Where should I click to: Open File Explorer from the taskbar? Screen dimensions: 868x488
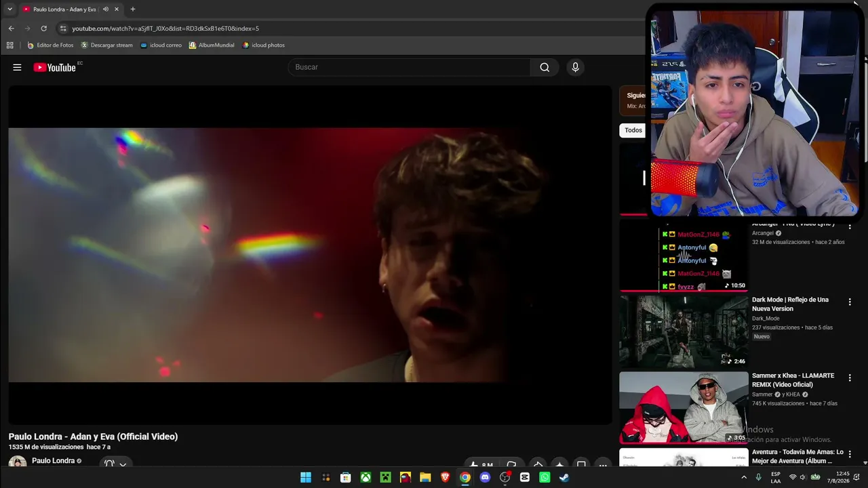coord(425,477)
